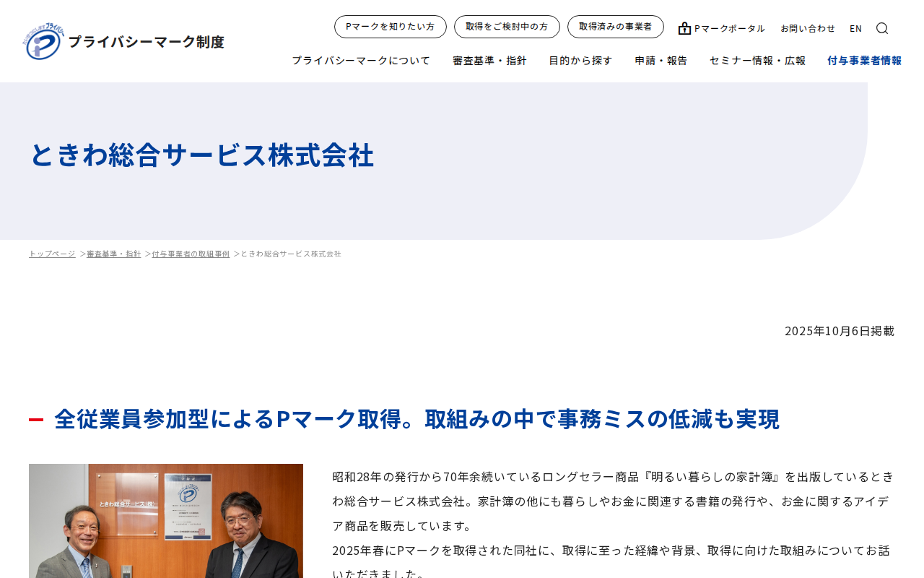The width and height of the screenshot is (924, 578).
Task: Click the ときわ総合サービス株式会社 page heading
Action: pyautogui.click(x=201, y=155)
